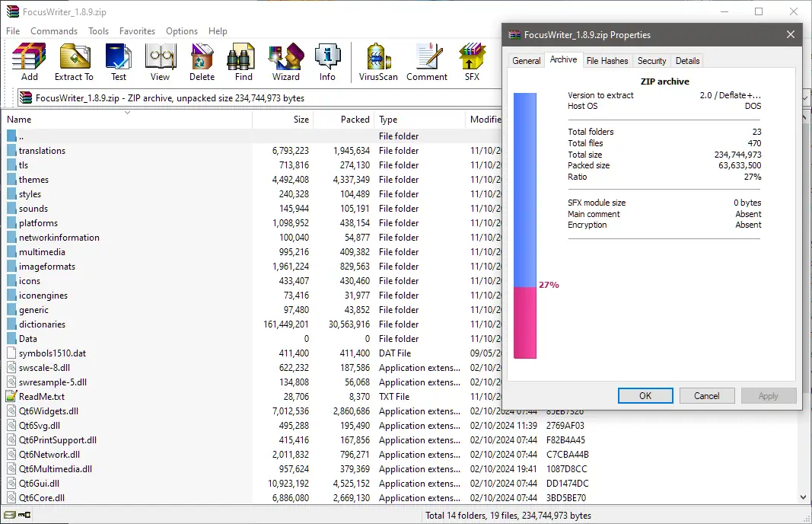
Task: Select the platforms folder row
Action: point(252,223)
